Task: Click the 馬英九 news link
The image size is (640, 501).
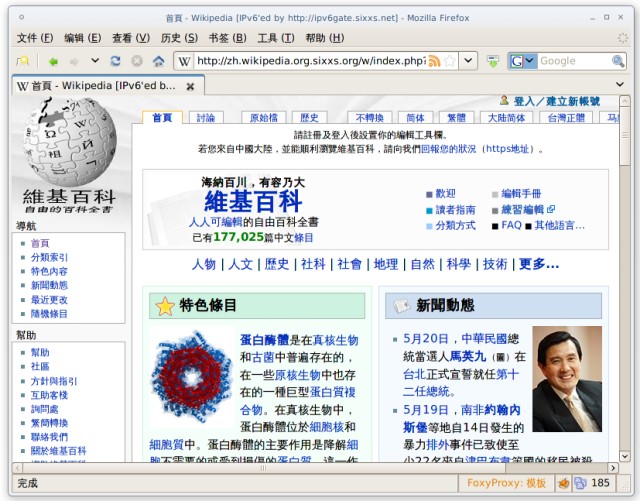Action: [x=468, y=357]
